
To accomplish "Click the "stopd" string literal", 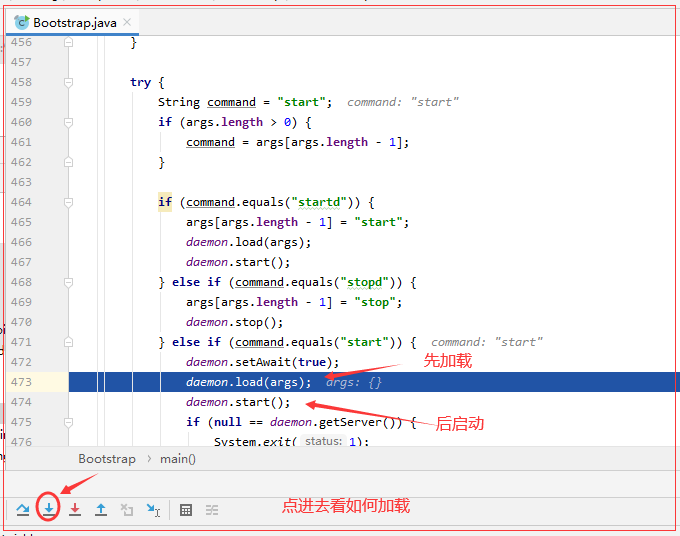I will pyautogui.click(x=364, y=282).
